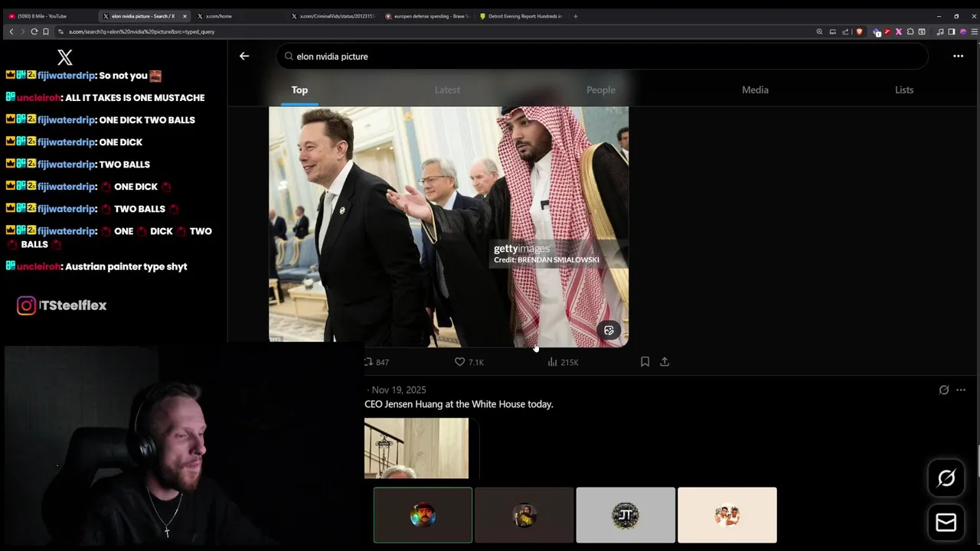The height and width of the screenshot is (551, 980).
Task: Open Grok icon on Nov 19 post
Action: click(944, 390)
